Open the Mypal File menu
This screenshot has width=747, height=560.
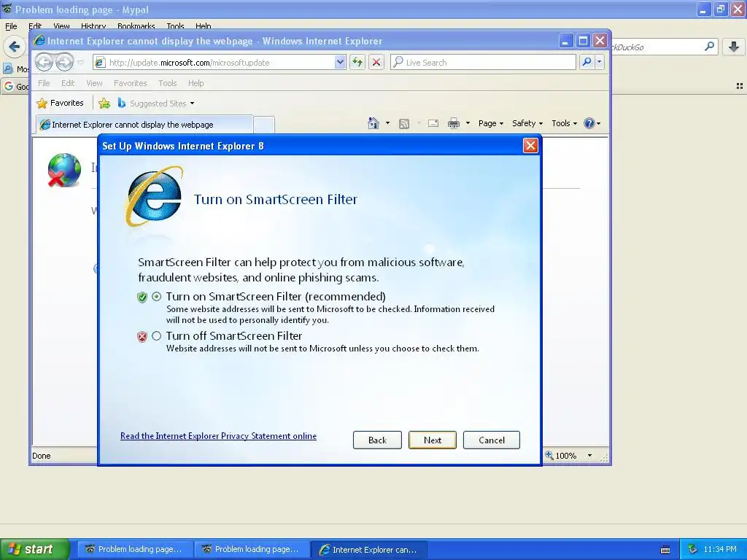11,26
